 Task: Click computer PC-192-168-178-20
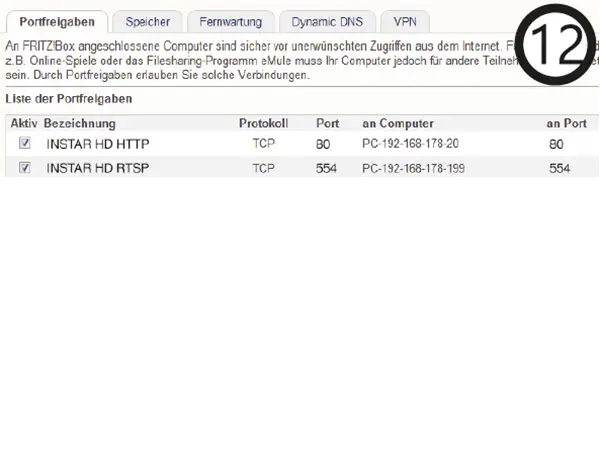pyautogui.click(x=410, y=145)
